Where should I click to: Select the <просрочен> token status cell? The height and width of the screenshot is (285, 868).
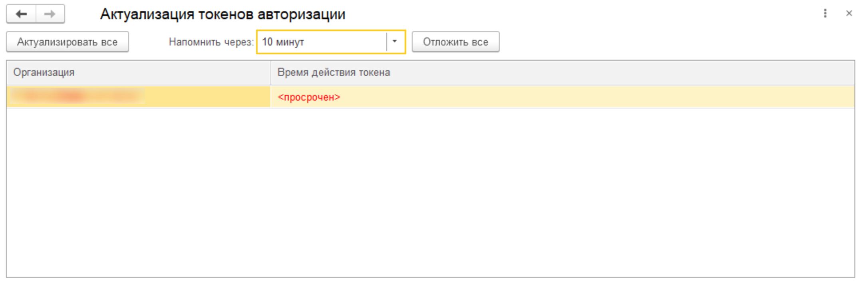tap(562, 97)
